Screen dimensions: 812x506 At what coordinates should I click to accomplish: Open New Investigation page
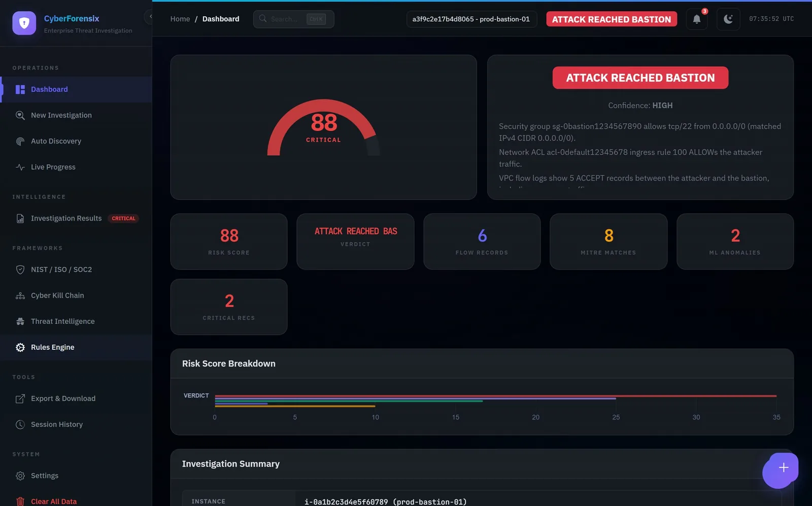(76, 115)
